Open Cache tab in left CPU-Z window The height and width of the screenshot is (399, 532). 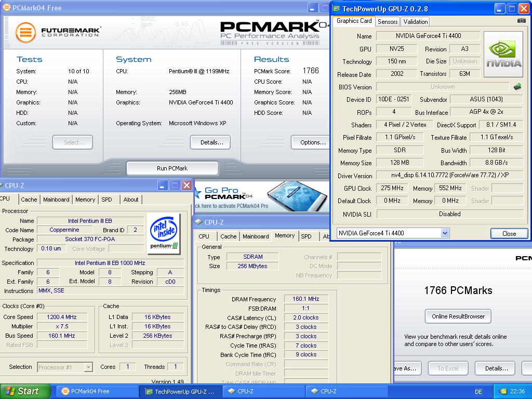(x=29, y=199)
